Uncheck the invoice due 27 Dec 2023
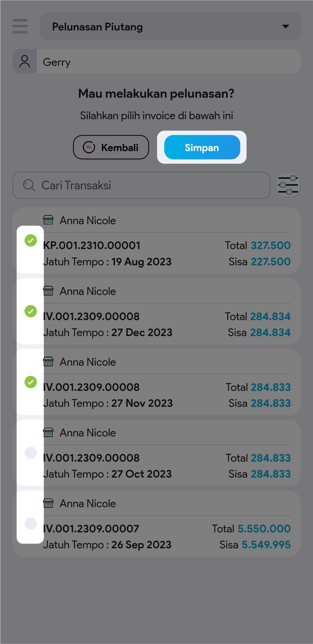 pyautogui.click(x=31, y=311)
